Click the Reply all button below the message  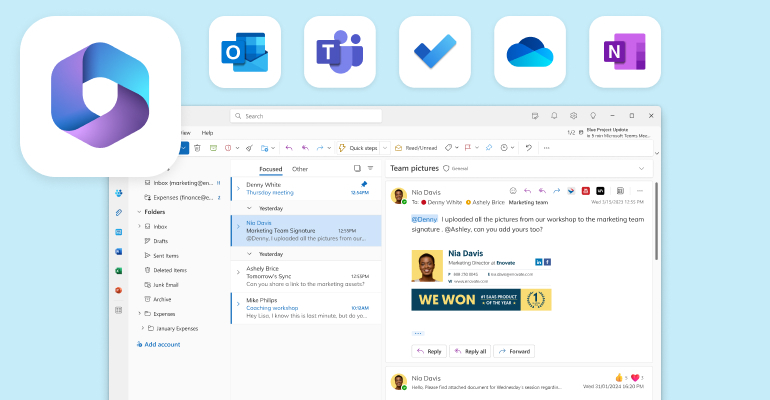point(470,351)
